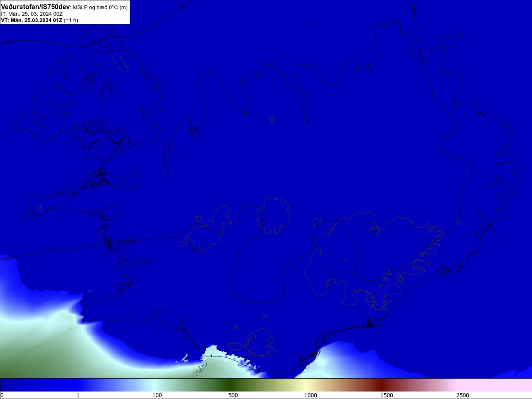Click the IT initial time line '25. 03. 2024 00Z'
This screenshot has width=532, height=399.
42,14
